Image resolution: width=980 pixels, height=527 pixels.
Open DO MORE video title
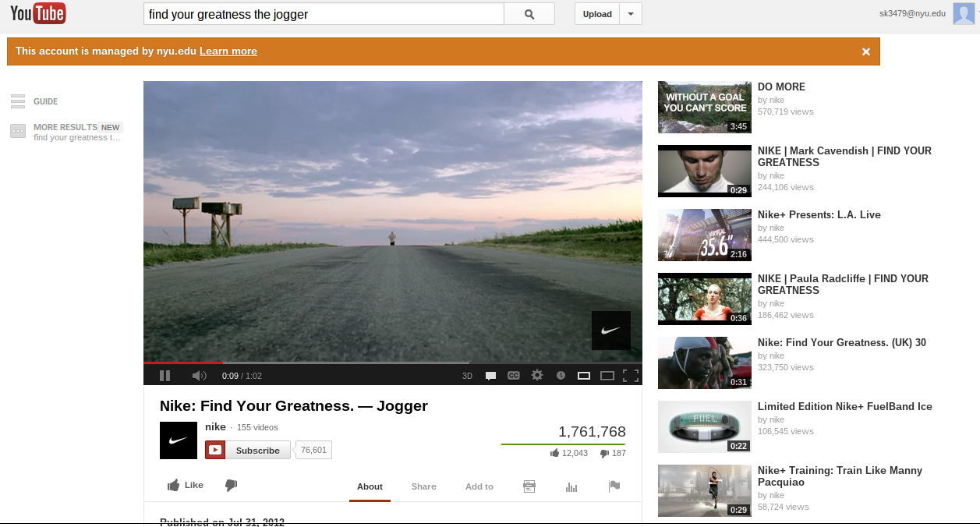(781, 87)
